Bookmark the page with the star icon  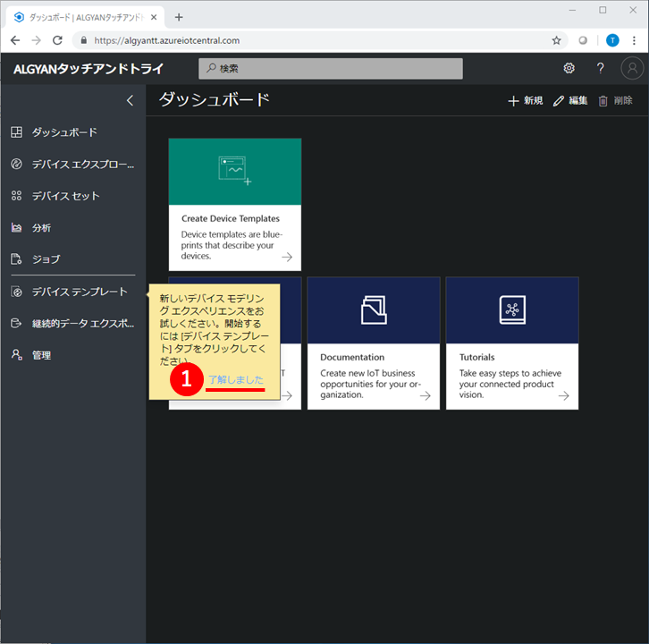tap(556, 40)
